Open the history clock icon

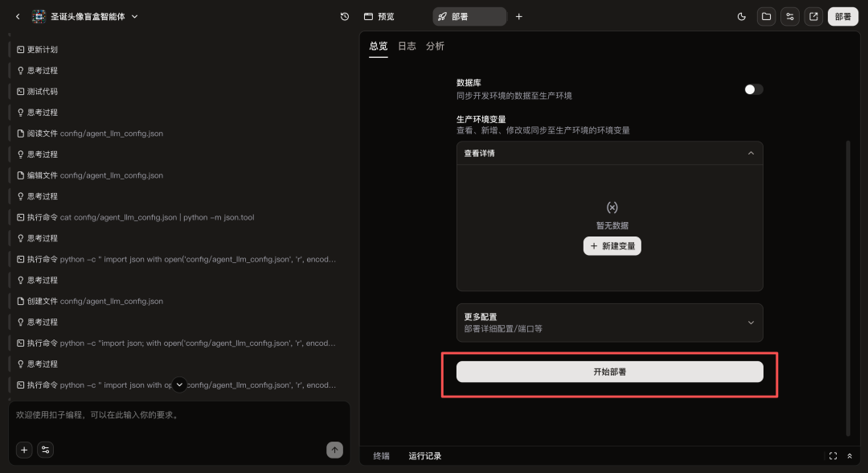click(x=345, y=17)
